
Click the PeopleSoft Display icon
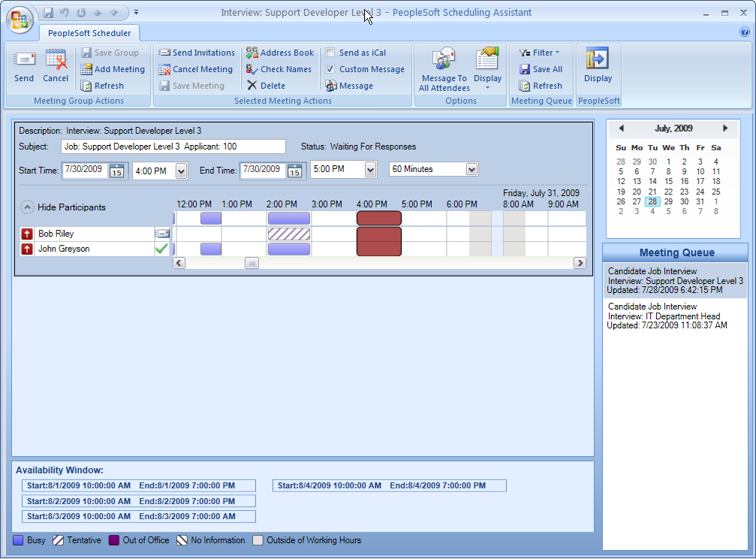coord(598,69)
